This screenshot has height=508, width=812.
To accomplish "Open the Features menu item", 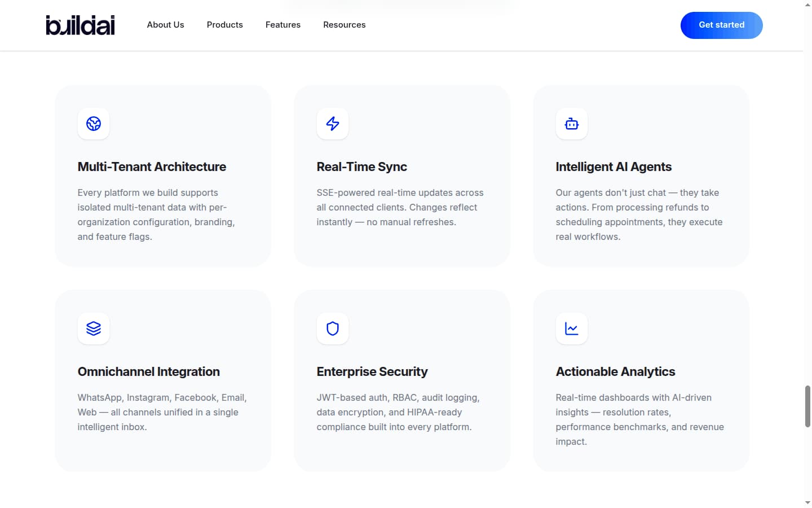I will click(283, 25).
